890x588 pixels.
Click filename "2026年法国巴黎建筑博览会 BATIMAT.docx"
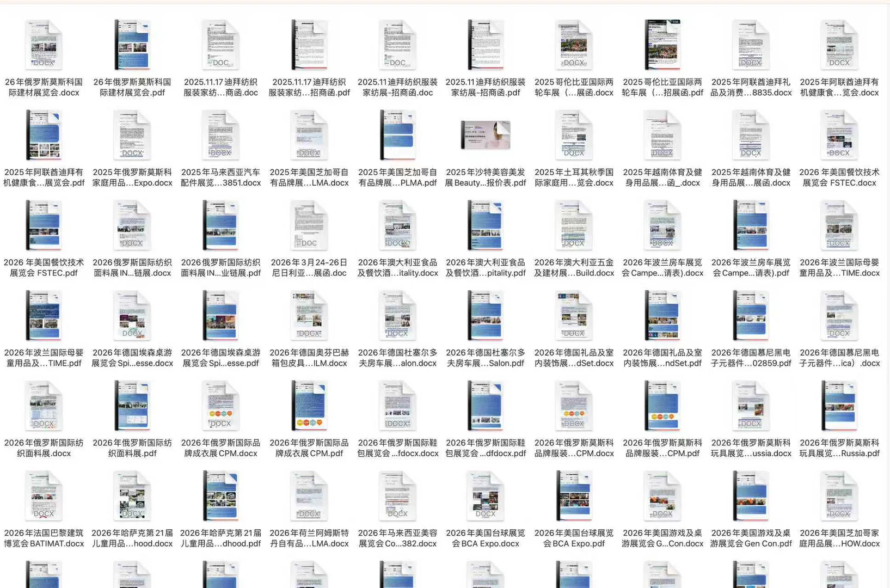pyautogui.click(x=44, y=538)
